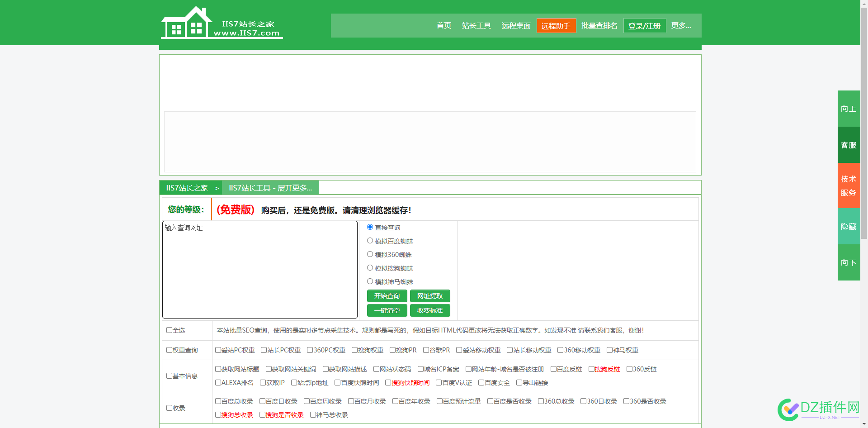
Task: Click the 向下 side button
Action: coord(849,262)
